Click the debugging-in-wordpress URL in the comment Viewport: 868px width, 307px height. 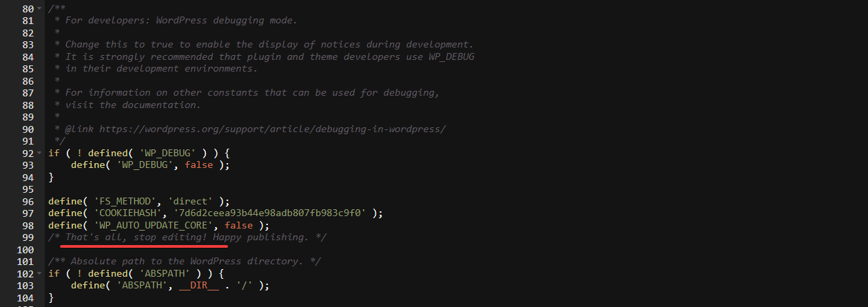[272, 129]
